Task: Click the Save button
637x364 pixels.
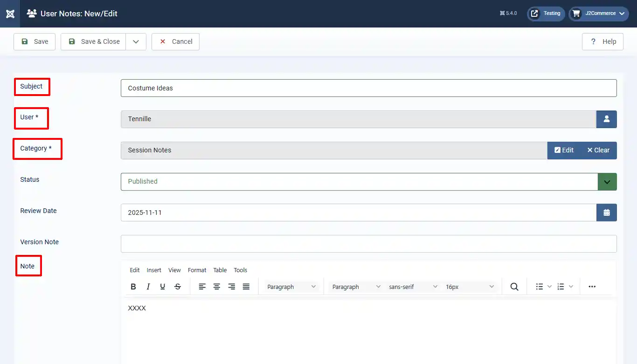Action: coord(35,41)
